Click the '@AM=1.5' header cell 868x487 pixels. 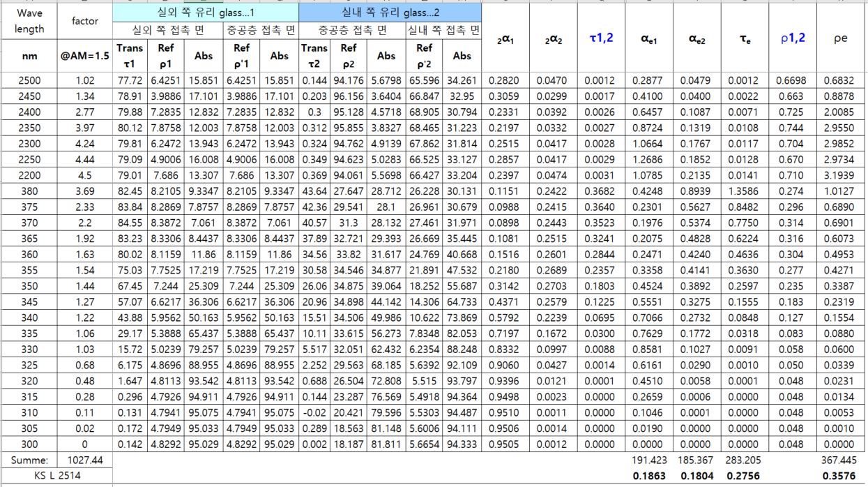coord(85,56)
